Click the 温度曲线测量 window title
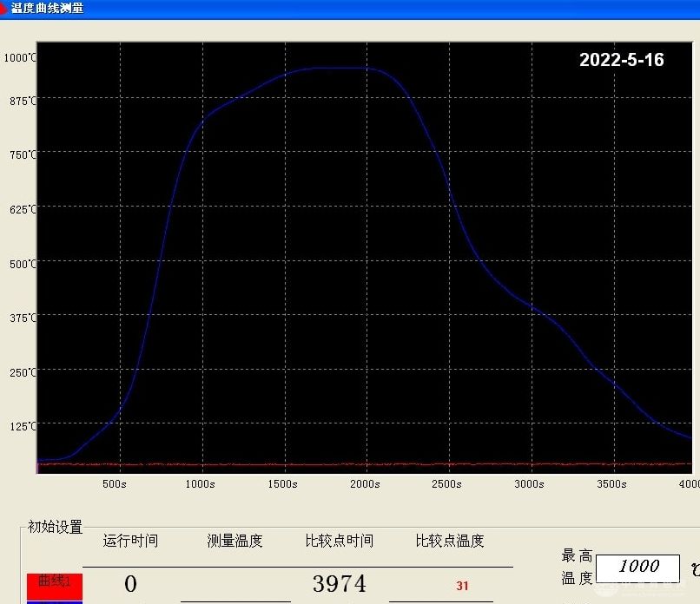The width and height of the screenshot is (700, 604). [47, 8]
